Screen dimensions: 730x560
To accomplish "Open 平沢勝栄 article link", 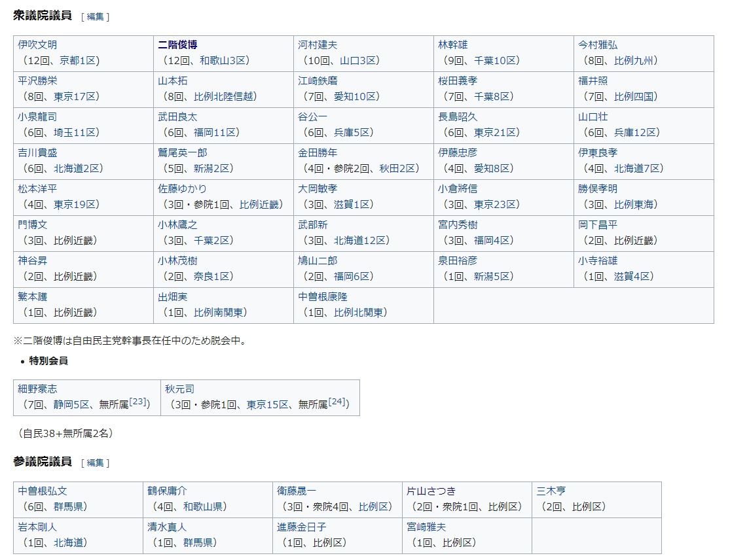I will [x=37, y=80].
